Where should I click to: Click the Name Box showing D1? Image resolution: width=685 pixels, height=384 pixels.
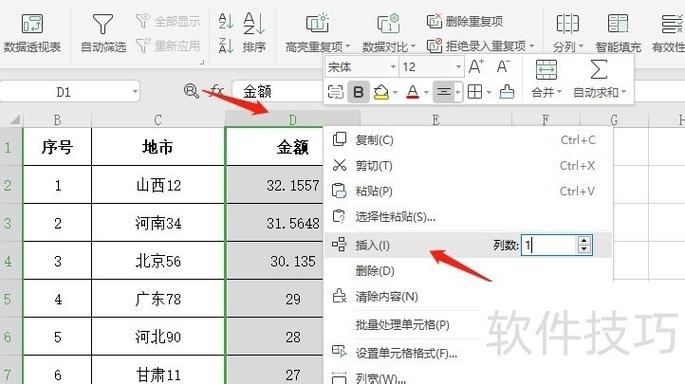pyautogui.click(x=70, y=92)
